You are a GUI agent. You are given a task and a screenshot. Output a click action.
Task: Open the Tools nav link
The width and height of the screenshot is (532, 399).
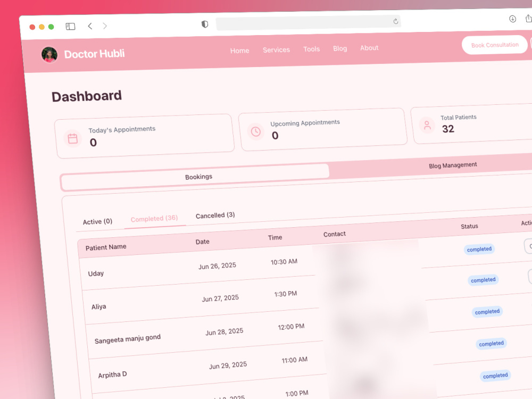point(311,49)
